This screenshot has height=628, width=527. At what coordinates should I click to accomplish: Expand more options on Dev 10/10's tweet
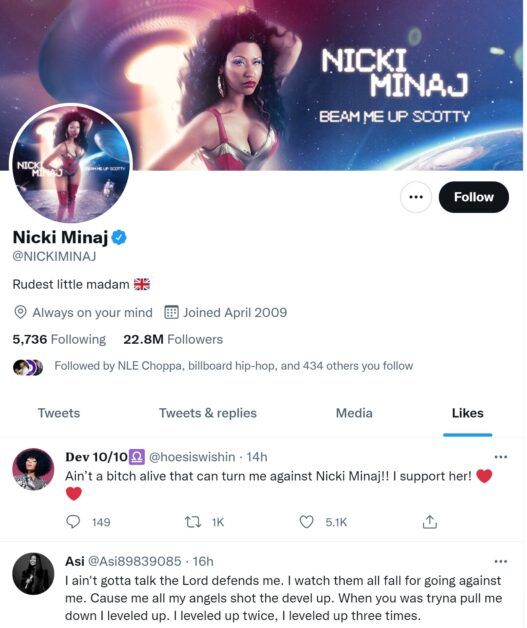point(501,457)
